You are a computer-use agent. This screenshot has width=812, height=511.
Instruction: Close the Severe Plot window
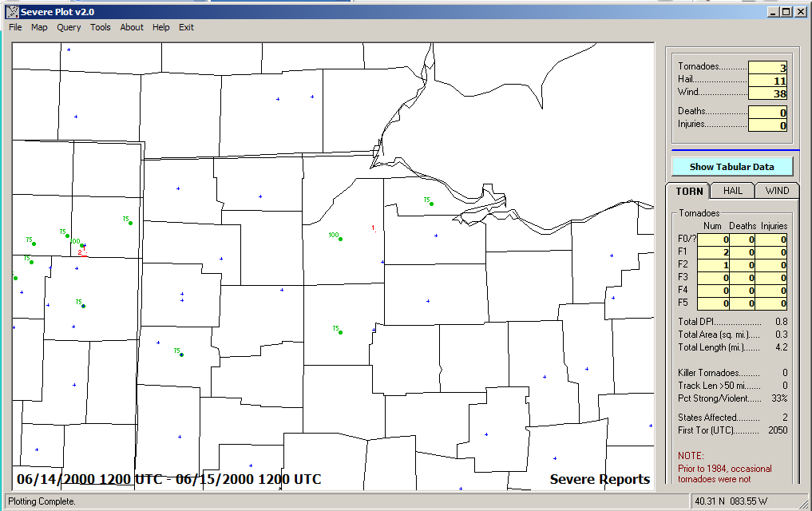[x=799, y=12]
